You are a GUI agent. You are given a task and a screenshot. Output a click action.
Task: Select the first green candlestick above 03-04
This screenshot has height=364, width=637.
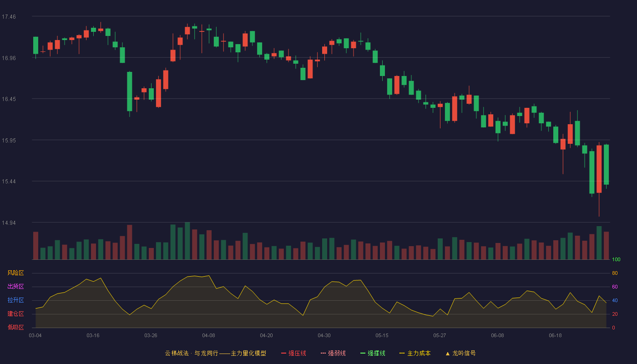pos(35,45)
